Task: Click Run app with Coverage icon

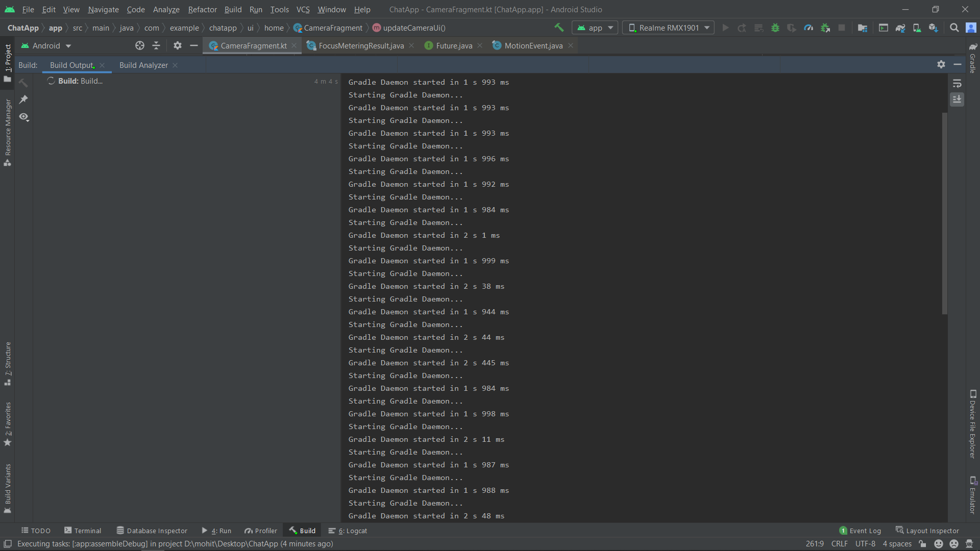Action: pyautogui.click(x=792, y=28)
